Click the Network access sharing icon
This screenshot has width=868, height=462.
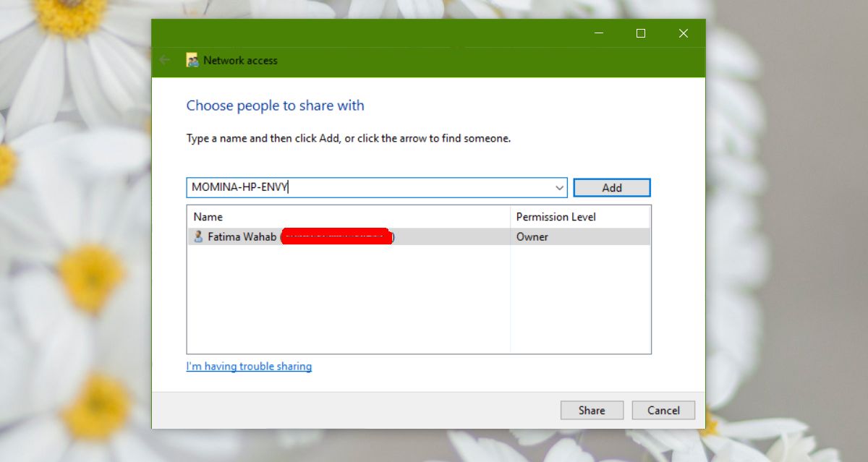tap(192, 60)
